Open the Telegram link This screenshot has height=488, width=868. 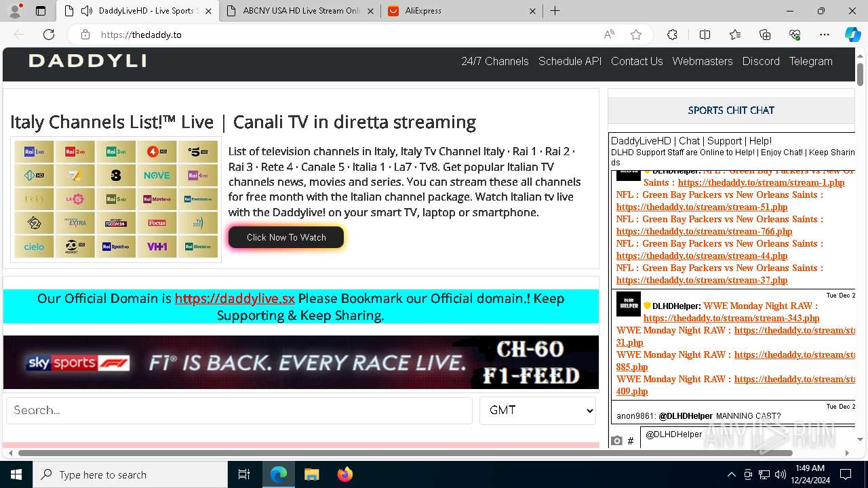(x=810, y=61)
